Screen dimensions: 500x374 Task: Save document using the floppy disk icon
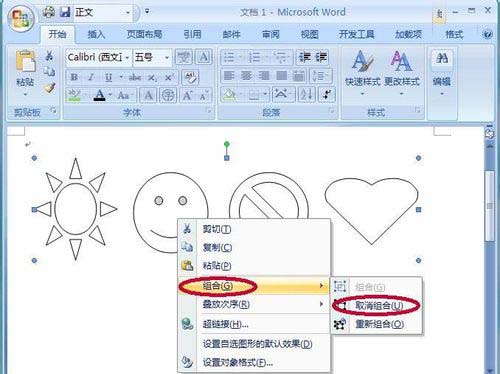click(65, 12)
